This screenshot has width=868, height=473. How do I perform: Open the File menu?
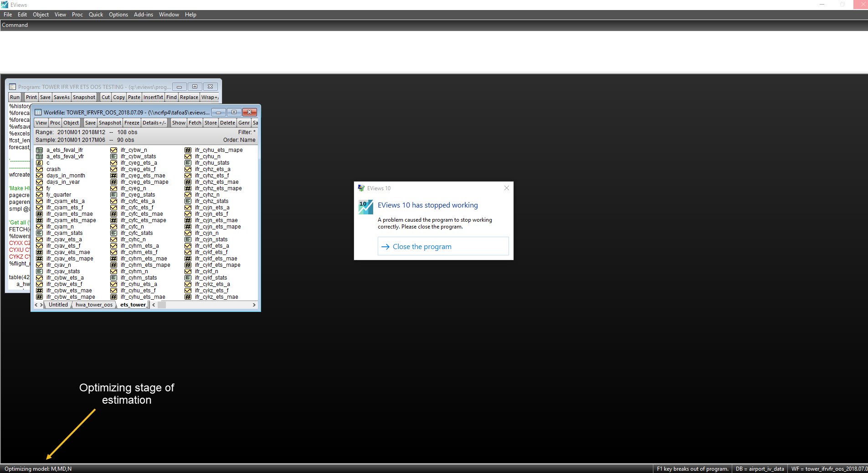[x=8, y=15]
